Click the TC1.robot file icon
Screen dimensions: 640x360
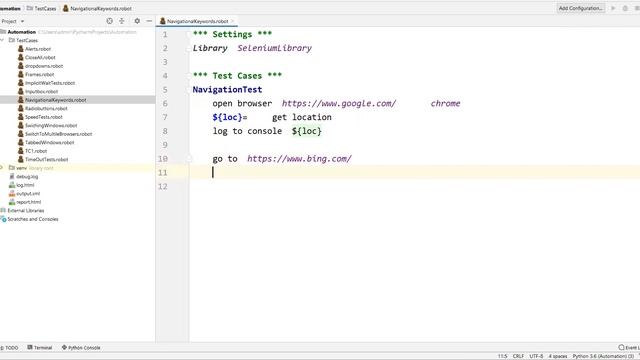(21, 151)
